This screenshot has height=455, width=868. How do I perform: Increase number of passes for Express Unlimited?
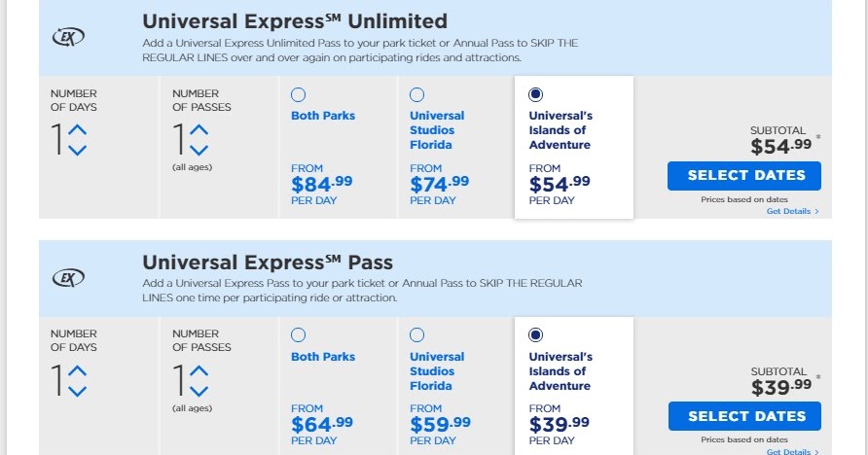click(x=199, y=129)
